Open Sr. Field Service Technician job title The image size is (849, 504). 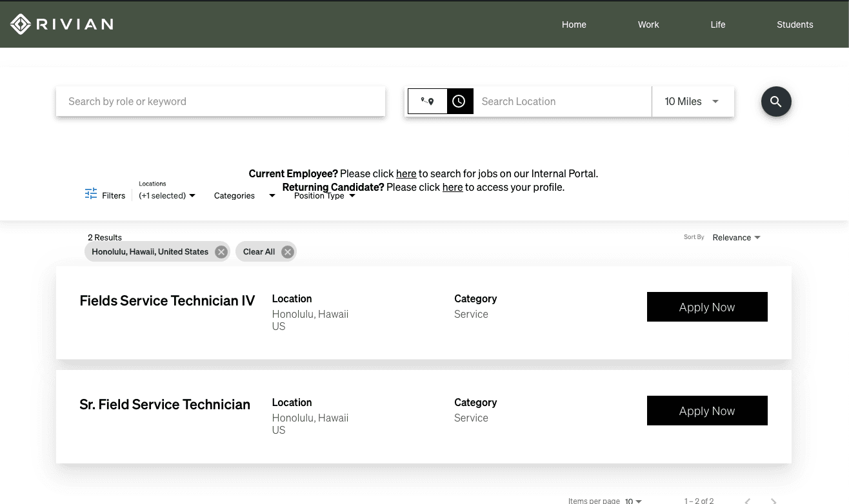(x=165, y=404)
